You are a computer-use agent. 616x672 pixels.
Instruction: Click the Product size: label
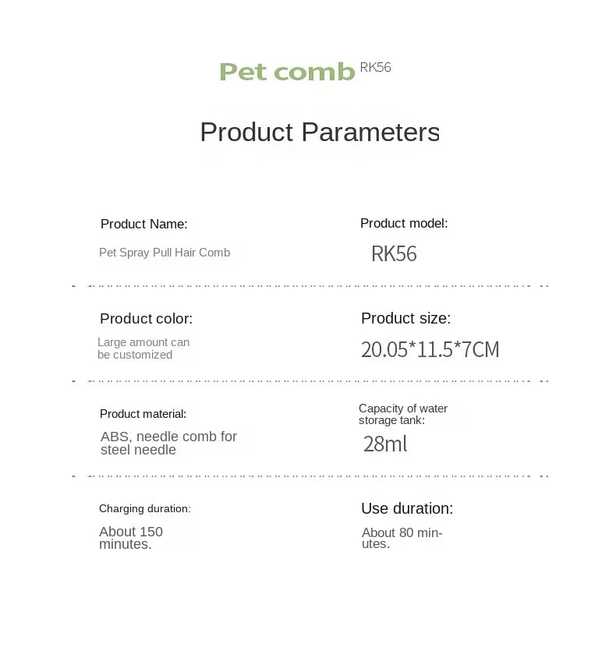click(406, 318)
